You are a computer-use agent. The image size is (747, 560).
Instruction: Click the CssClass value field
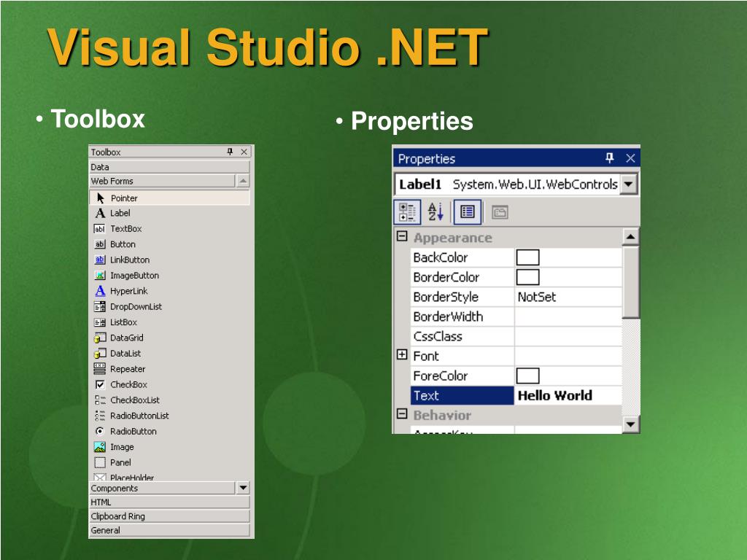click(568, 336)
